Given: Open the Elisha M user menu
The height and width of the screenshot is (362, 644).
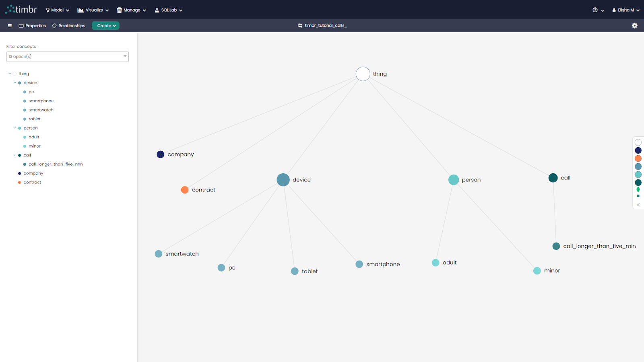Looking at the screenshot, I should [x=625, y=10].
